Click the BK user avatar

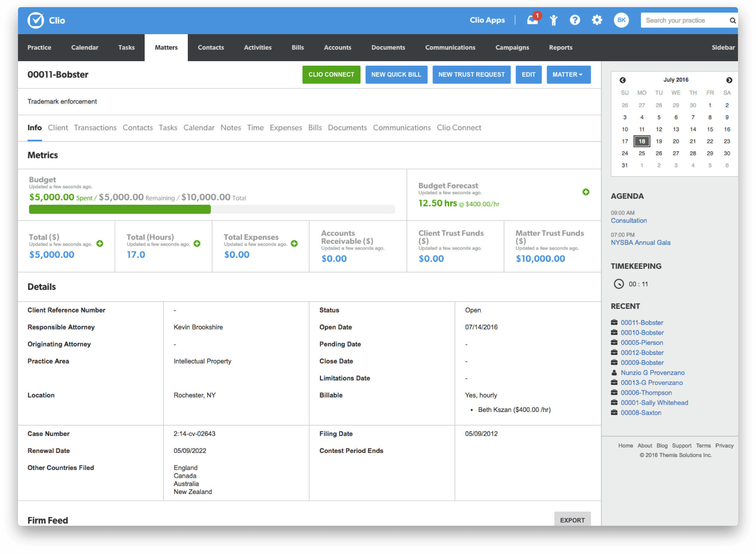(621, 20)
